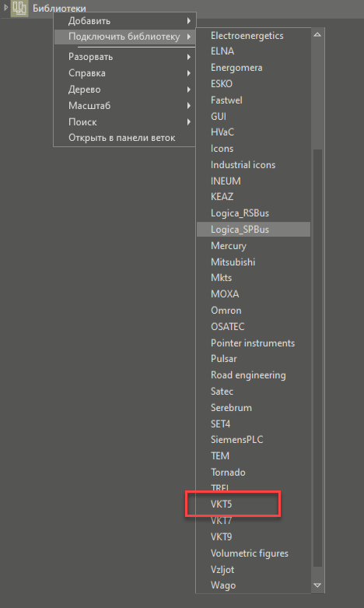Connect the SiemensPLC library

(254, 440)
